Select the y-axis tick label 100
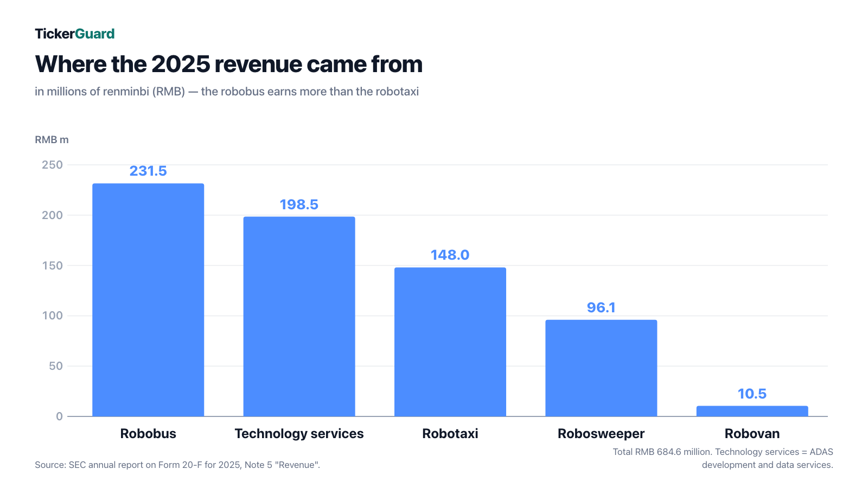868x488 pixels. [52, 316]
